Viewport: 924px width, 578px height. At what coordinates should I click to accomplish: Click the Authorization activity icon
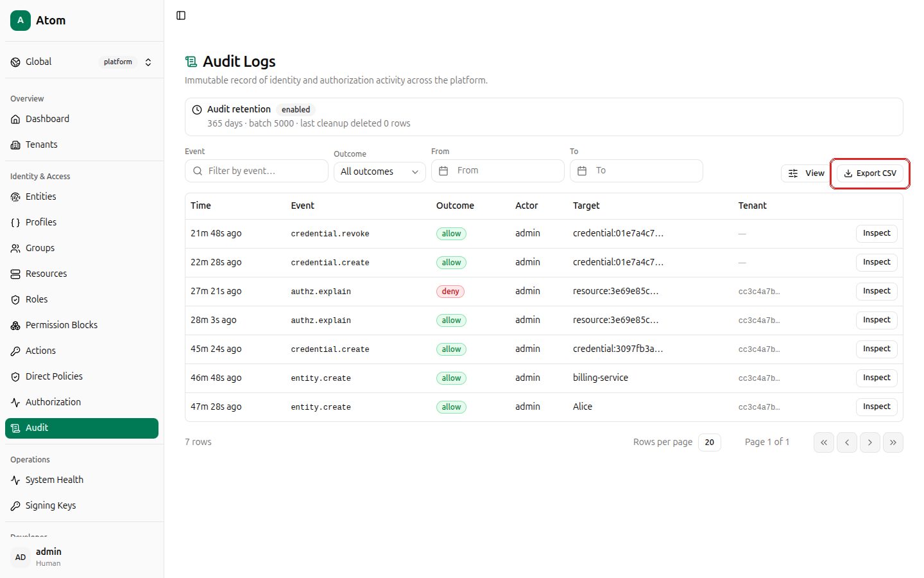pos(15,402)
